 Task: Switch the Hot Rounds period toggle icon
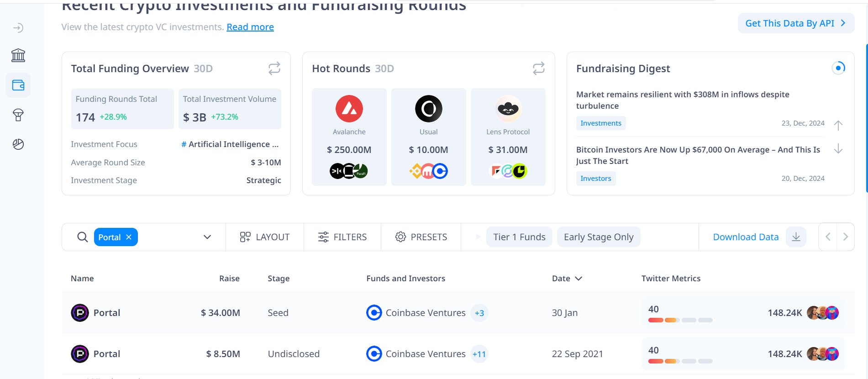pyautogui.click(x=539, y=68)
